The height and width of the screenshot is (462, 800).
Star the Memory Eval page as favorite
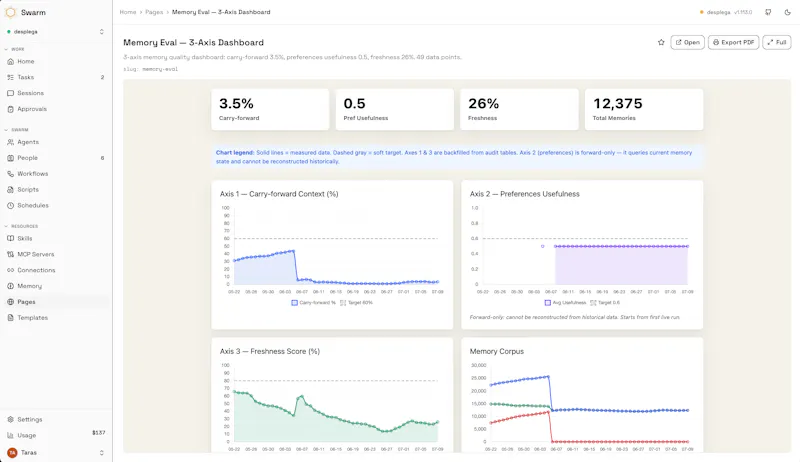pyautogui.click(x=661, y=42)
